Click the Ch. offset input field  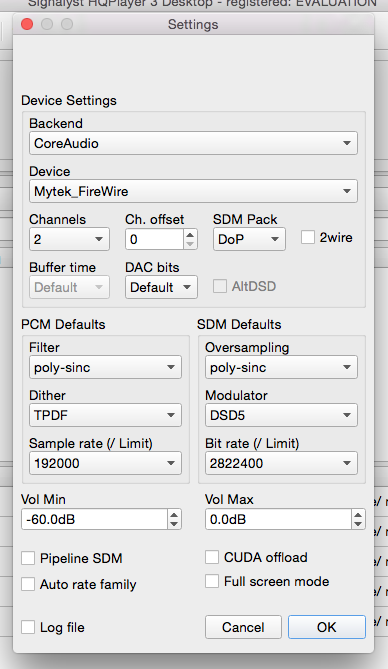pos(155,239)
